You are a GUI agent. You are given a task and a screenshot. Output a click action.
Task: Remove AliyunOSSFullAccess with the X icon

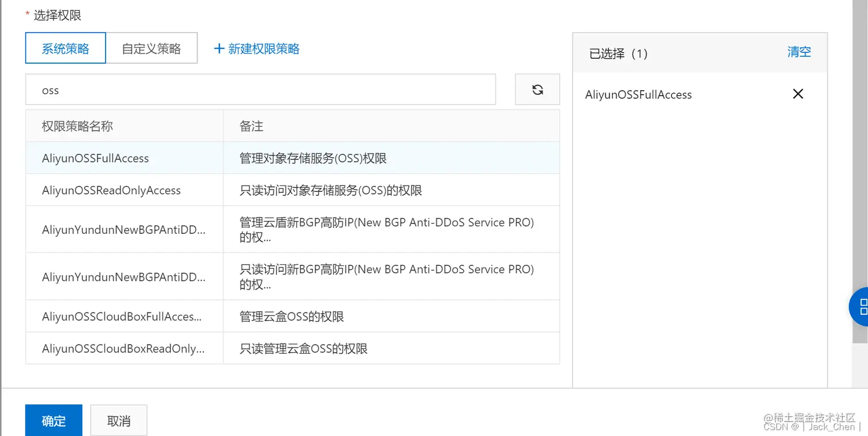coord(798,94)
